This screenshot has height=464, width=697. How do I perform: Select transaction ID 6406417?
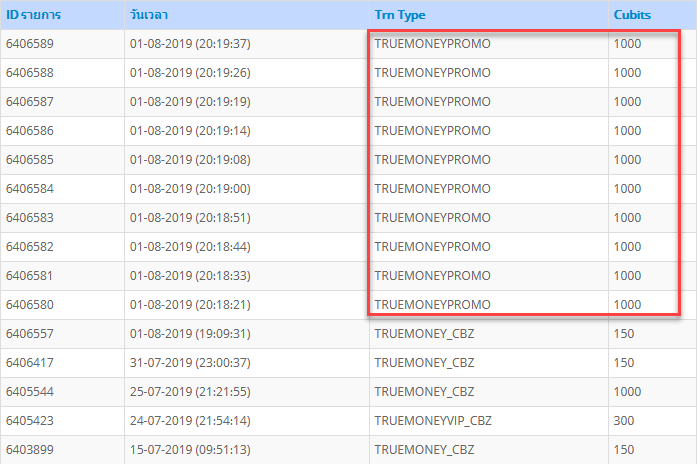[30, 363]
